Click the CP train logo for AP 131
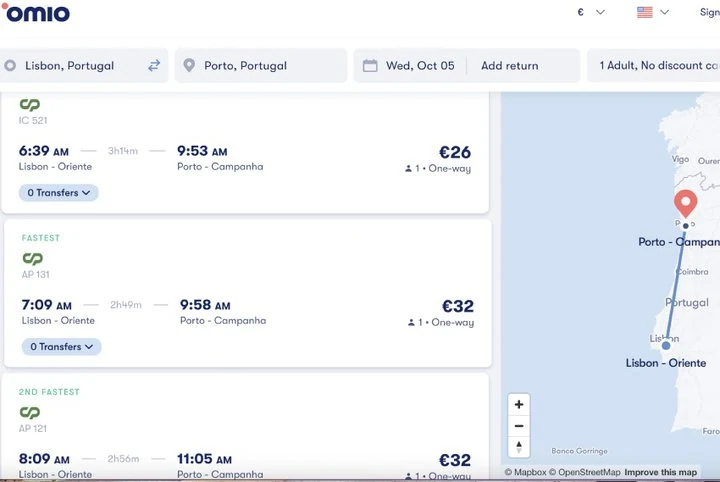720x482 pixels. (32, 259)
